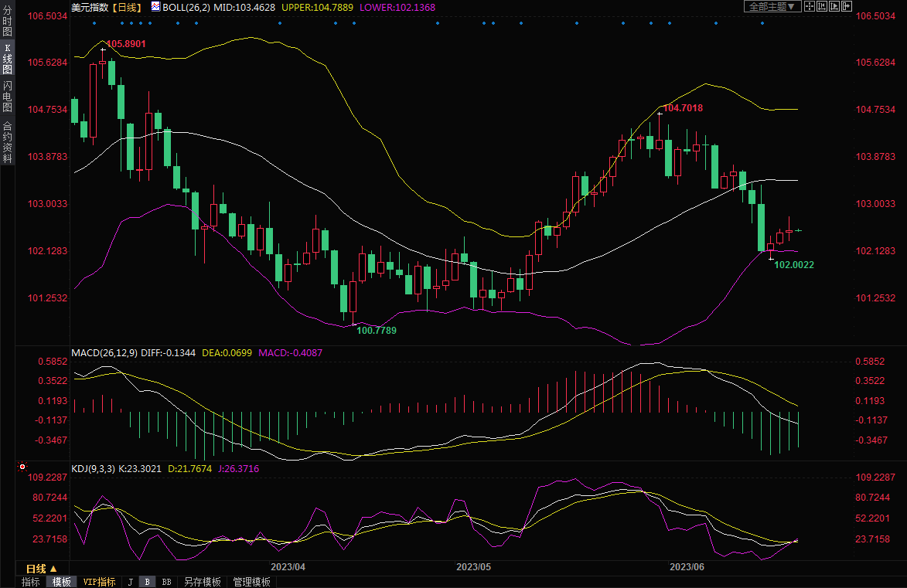907x588 pixels.
Task: Click the 另存模板 button
Action: click(202, 582)
